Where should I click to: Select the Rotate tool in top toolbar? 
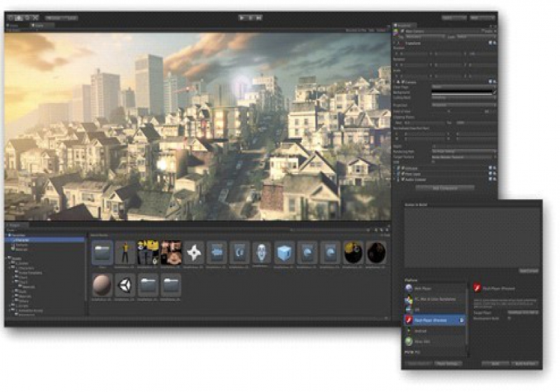(27, 17)
